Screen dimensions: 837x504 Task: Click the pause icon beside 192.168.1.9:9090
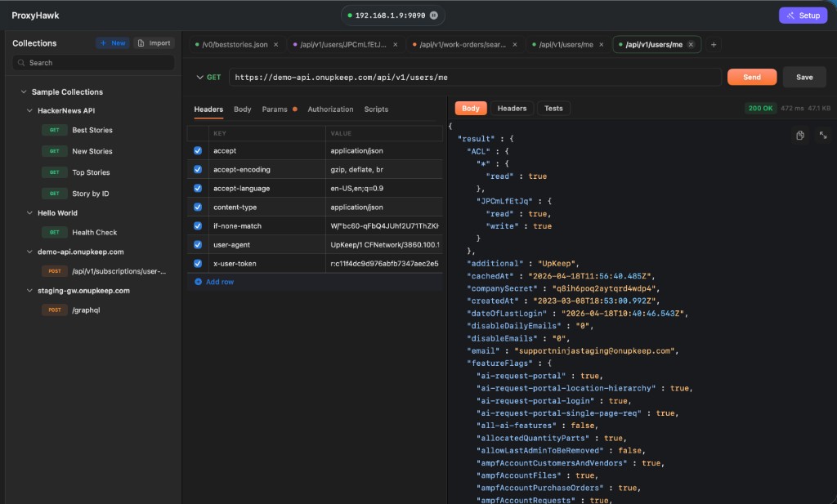coord(434,16)
